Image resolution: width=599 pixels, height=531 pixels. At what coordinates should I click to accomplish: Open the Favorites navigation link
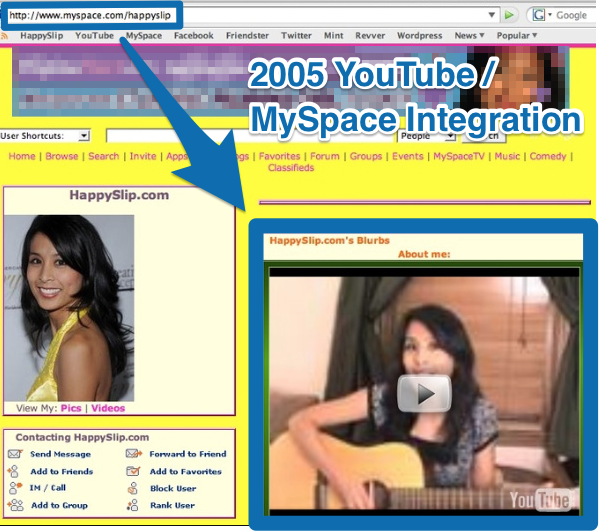pyautogui.click(x=279, y=156)
